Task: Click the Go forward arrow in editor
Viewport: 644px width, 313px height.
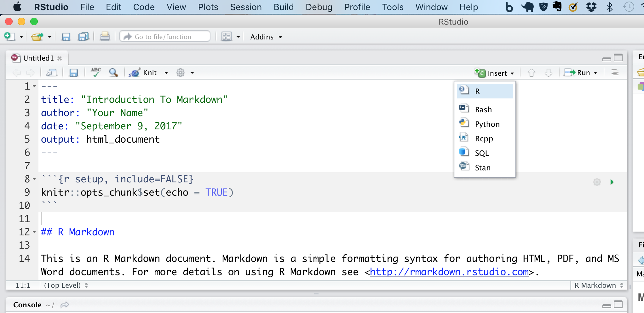Action: click(31, 73)
